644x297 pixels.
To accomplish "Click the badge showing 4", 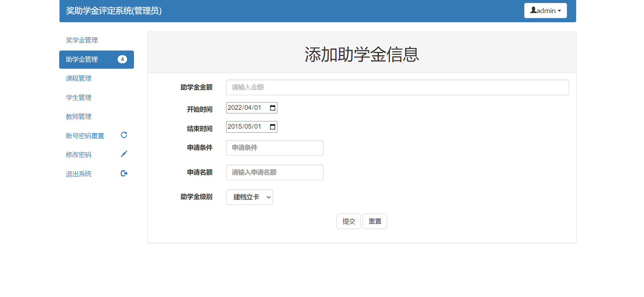I will click(122, 59).
